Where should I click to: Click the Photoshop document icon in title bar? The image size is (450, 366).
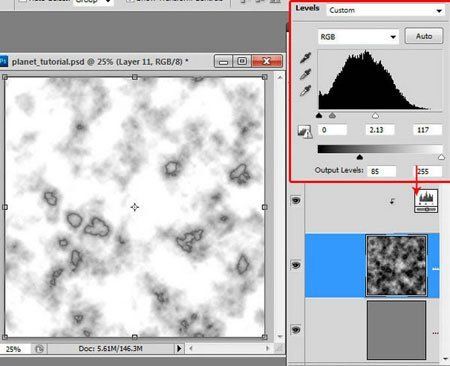pyautogui.click(x=4, y=61)
